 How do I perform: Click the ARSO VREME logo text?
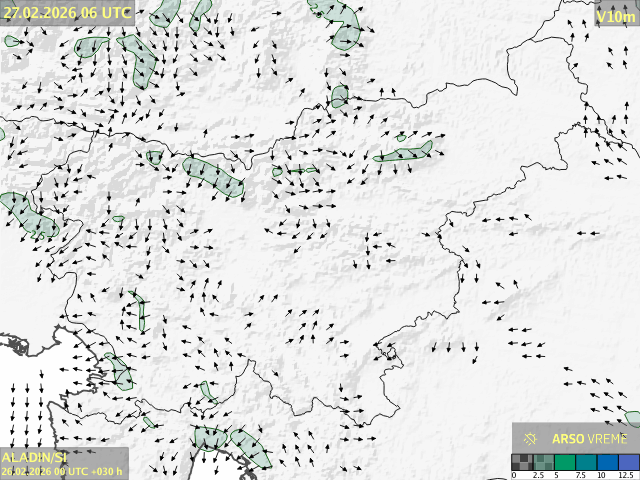[589, 438]
